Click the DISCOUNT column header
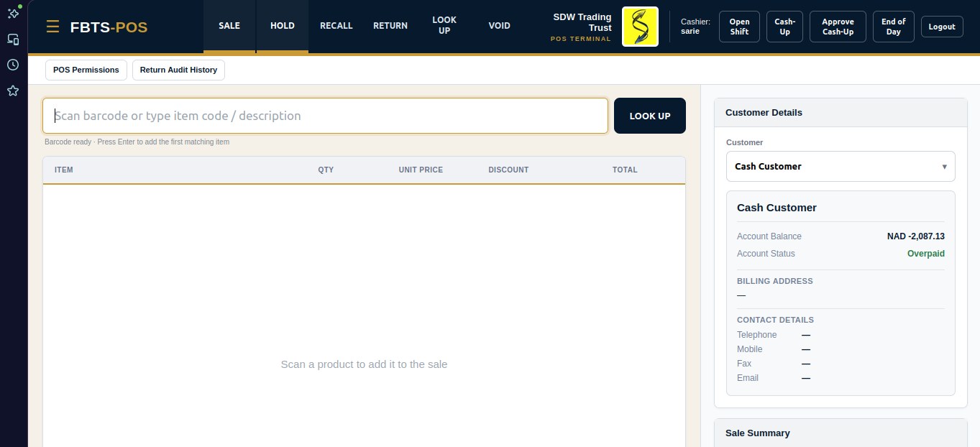This screenshot has width=980, height=447. (x=508, y=170)
